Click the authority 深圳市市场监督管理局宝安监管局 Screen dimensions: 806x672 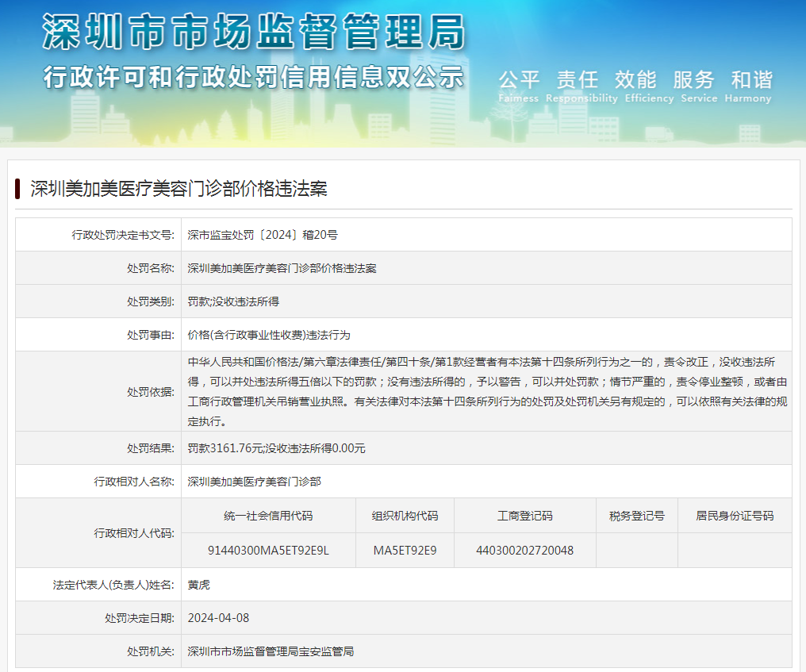tap(271, 651)
